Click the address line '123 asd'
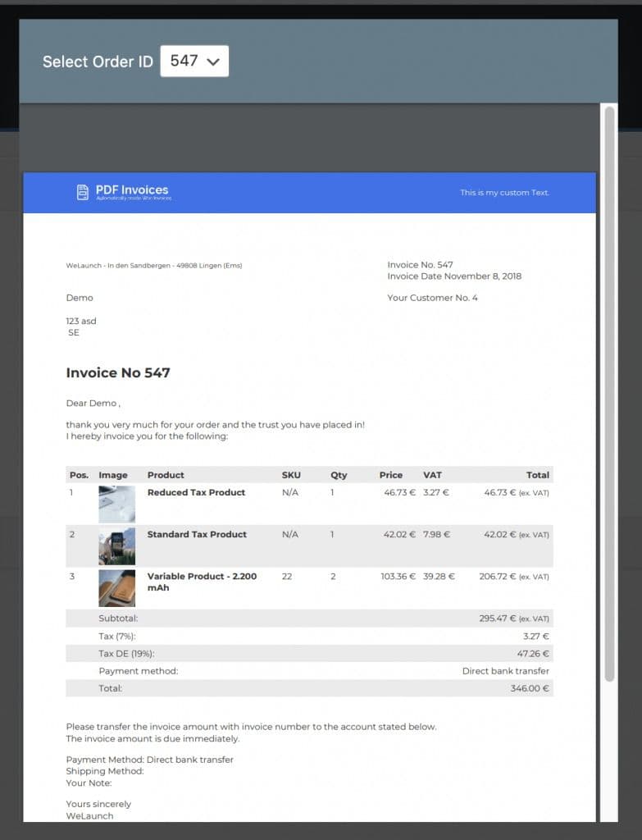The width and height of the screenshot is (642, 840). (x=81, y=321)
